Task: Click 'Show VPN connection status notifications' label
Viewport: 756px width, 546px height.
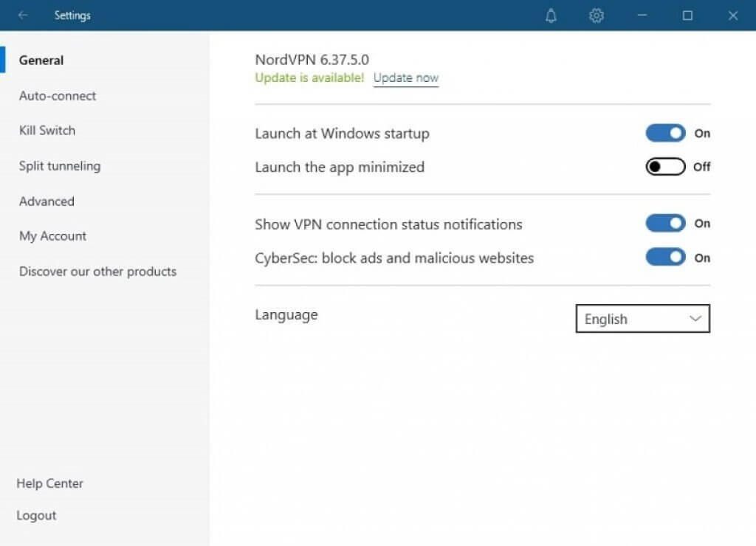Action: pyautogui.click(x=388, y=224)
